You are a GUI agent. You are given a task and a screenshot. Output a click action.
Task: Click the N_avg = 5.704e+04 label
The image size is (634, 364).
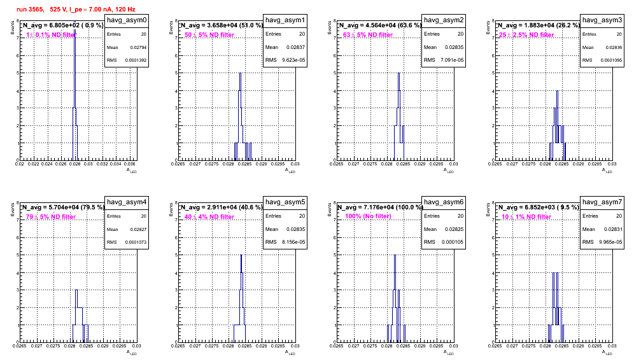[63, 207]
